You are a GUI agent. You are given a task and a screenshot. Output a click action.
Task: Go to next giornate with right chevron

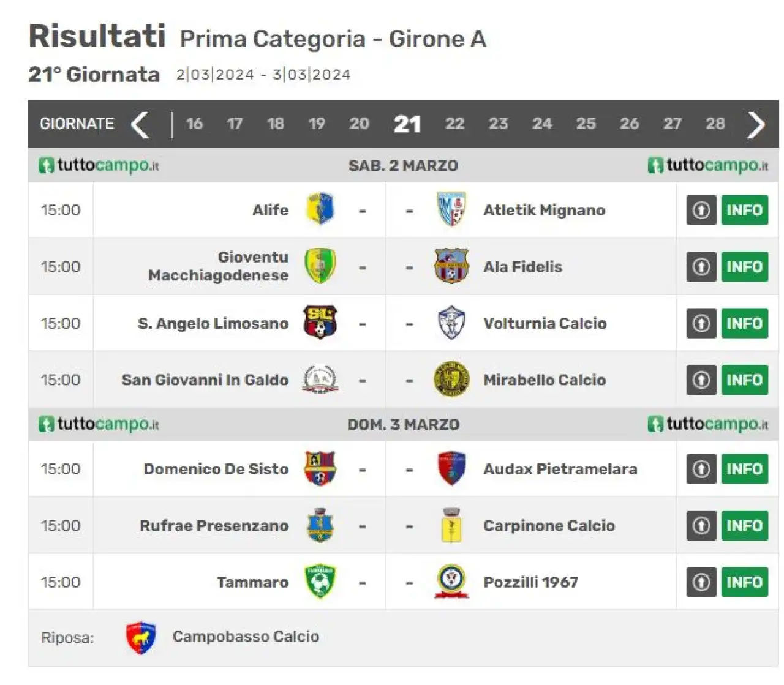[756, 125]
